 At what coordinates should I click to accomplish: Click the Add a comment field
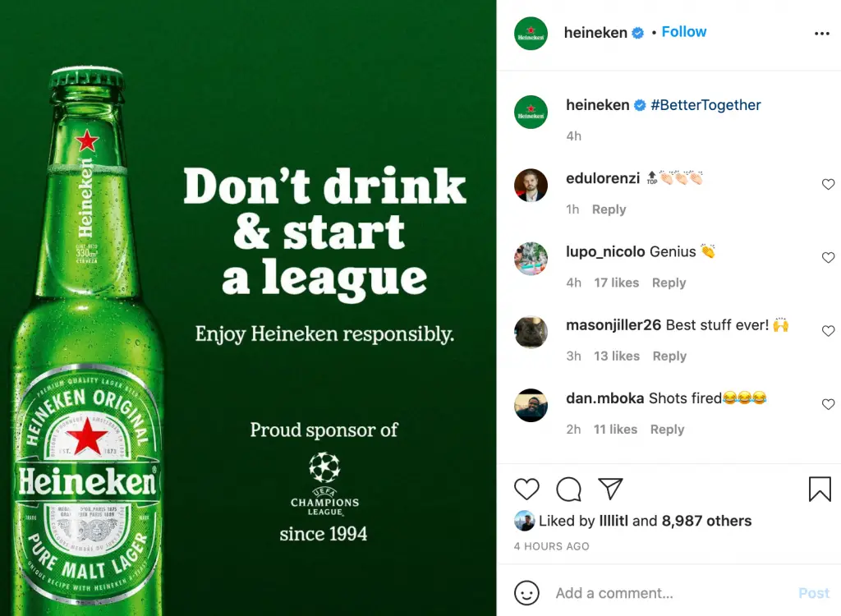pos(657,593)
